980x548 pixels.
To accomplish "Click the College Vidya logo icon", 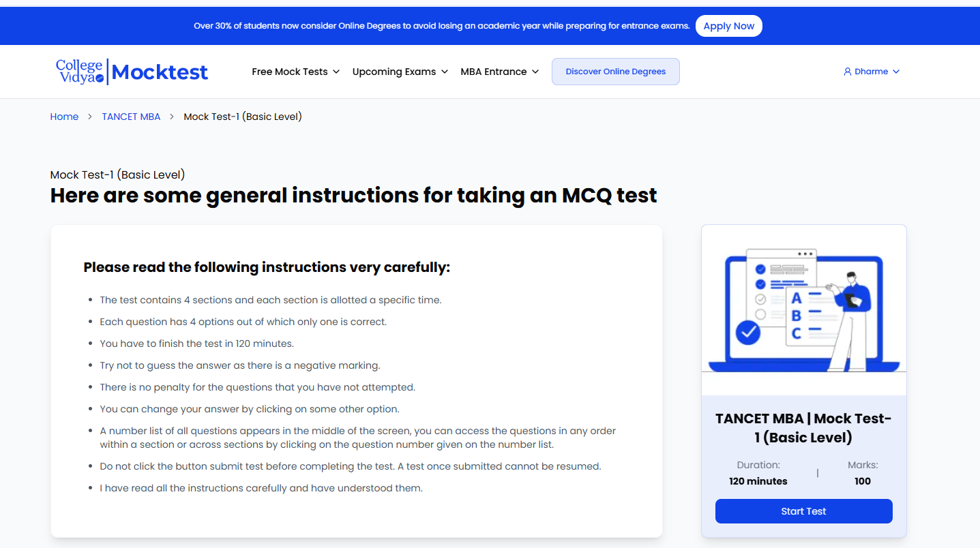I will [x=79, y=72].
